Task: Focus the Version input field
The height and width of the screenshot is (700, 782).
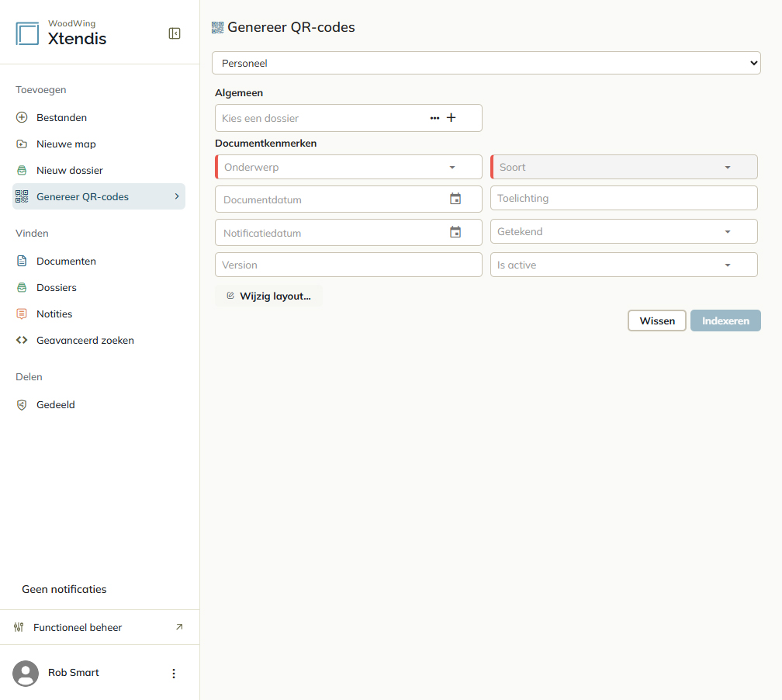Action: tap(348, 265)
